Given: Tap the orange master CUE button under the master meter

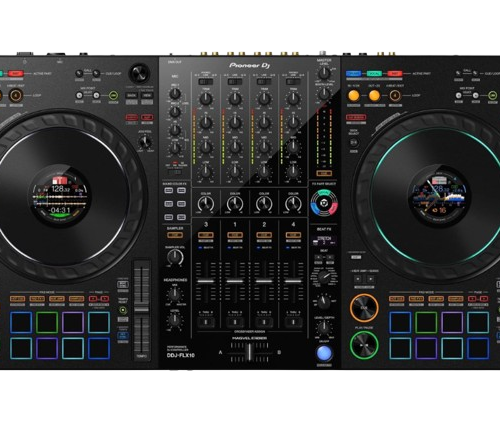Looking at the screenshot, I should point(324,173).
